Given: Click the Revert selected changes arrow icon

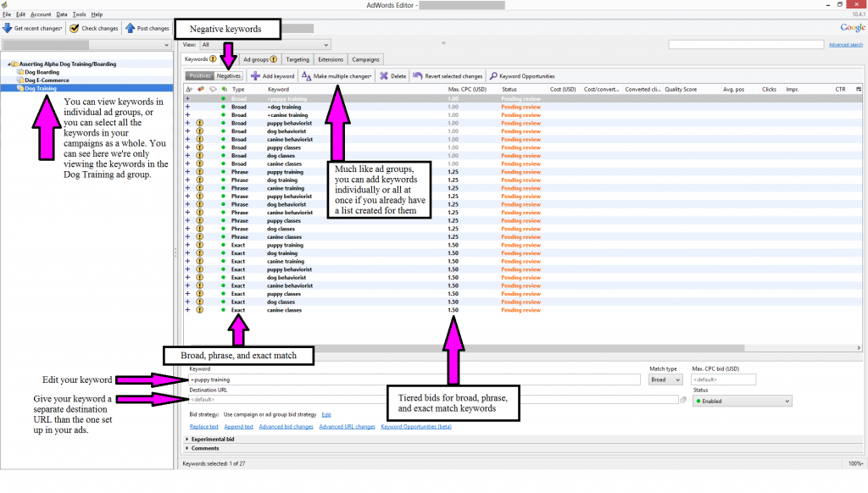Looking at the screenshot, I should click(417, 75).
